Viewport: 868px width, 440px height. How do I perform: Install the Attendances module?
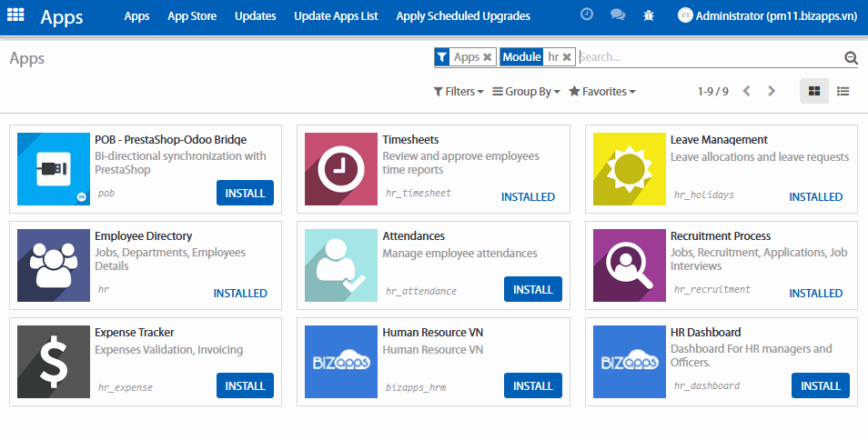[532, 289]
